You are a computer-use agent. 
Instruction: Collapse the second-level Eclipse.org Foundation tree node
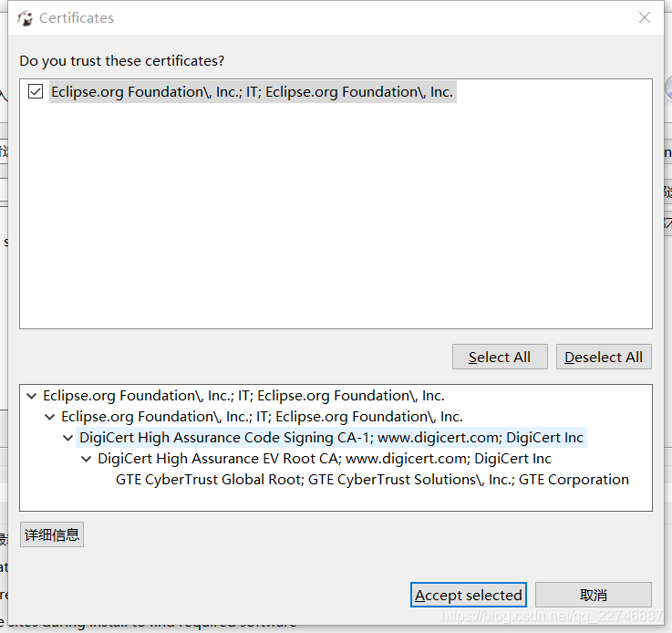[x=50, y=417]
